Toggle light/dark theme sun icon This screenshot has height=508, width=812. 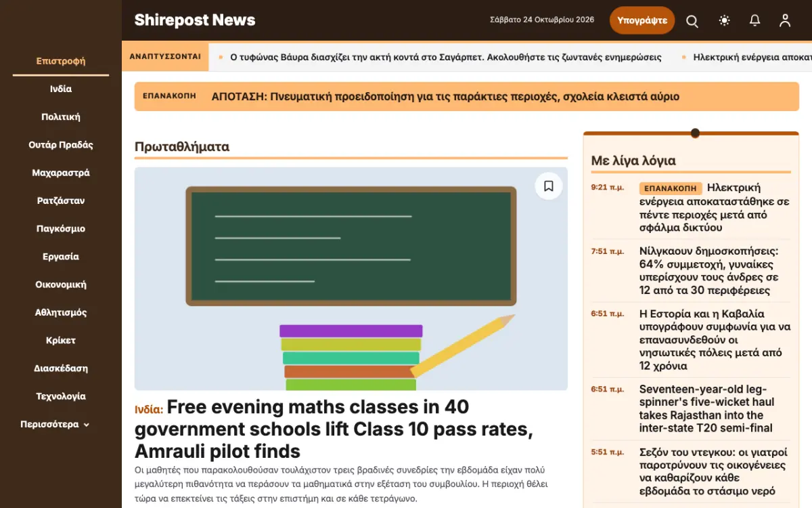(x=725, y=21)
